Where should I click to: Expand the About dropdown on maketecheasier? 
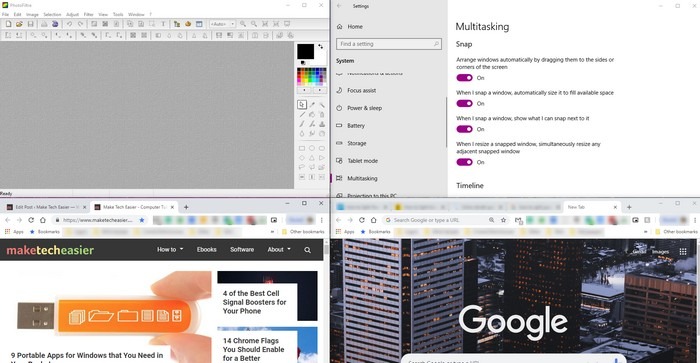click(x=279, y=250)
